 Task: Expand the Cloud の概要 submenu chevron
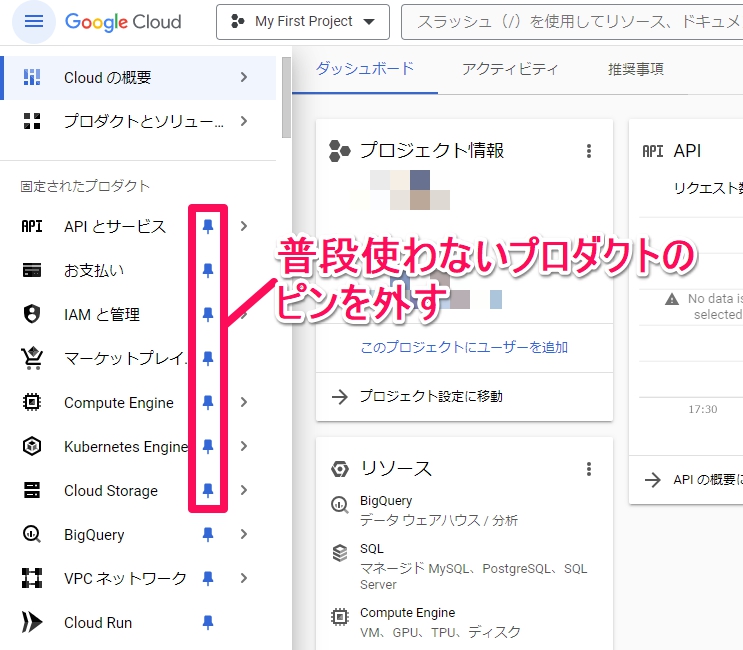tap(244, 77)
